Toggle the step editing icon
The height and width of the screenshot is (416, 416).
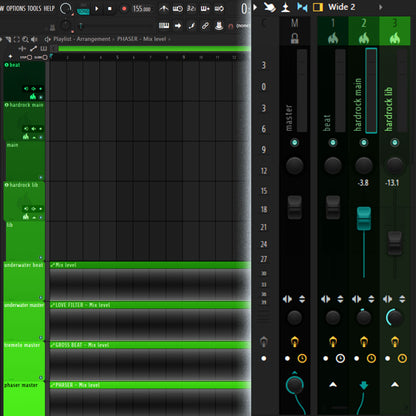192,25
